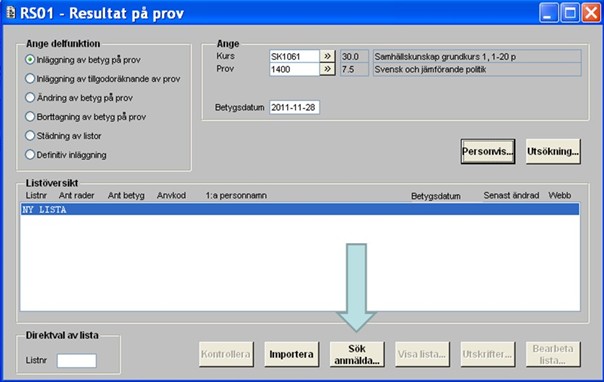The image size is (604, 382).
Task: Click the 1:a personnamn column header
Action: pyautogui.click(x=236, y=195)
